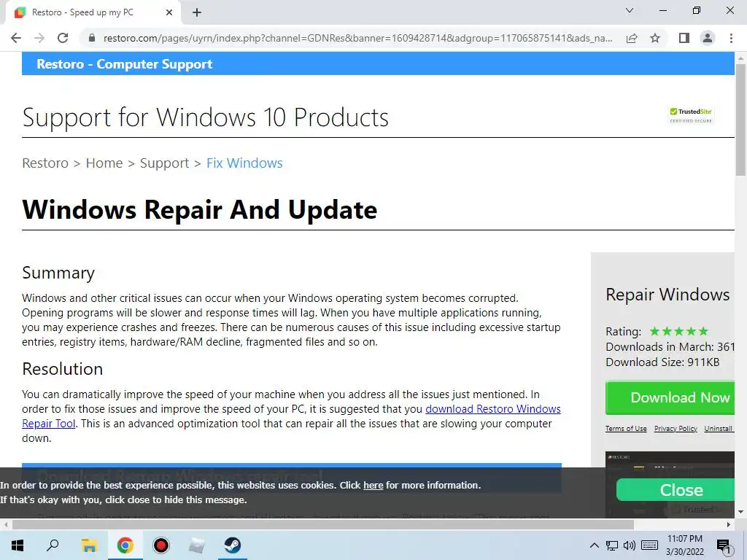Click the Chrome taskbar icon
The height and width of the screenshot is (560, 747).
[125, 545]
